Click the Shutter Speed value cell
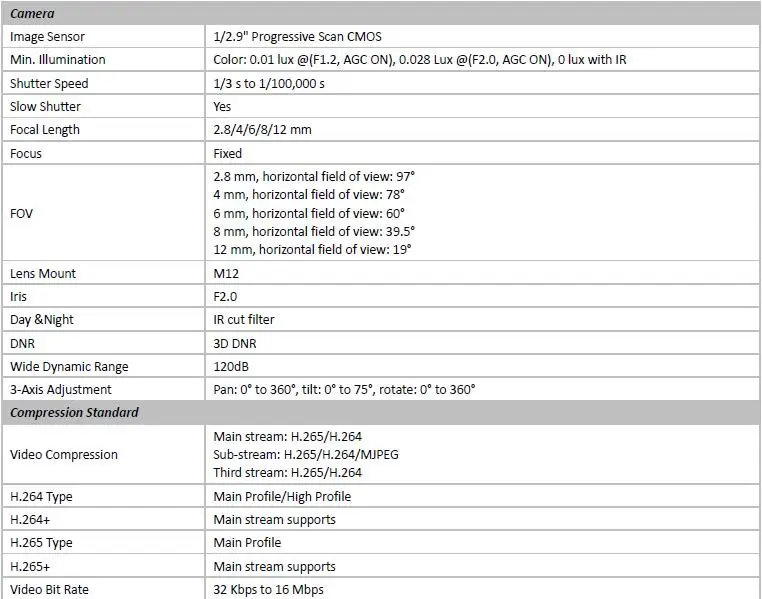Screen dimensions: 762x599 pos(483,83)
